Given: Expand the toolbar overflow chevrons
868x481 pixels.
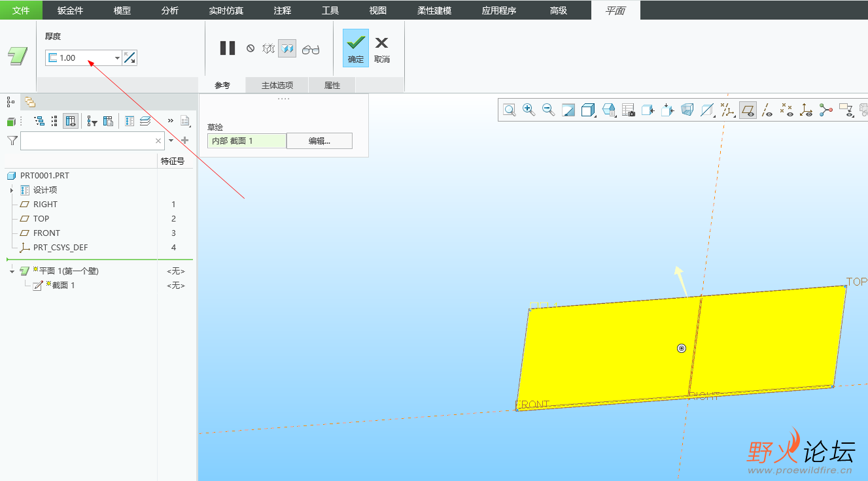Looking at the screenshot, I should point(171,121).
